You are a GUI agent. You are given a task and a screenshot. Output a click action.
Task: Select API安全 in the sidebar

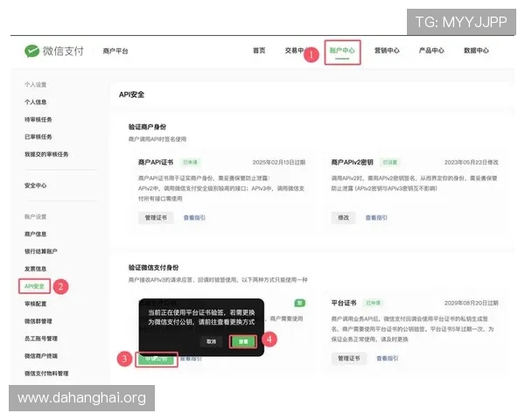(x=34, y=286)
